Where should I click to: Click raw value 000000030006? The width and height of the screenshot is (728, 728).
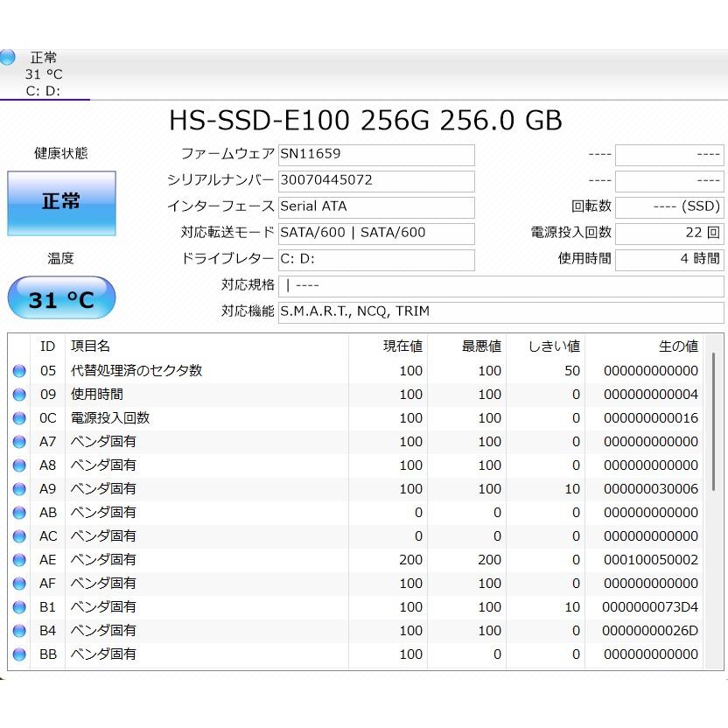click(651, 489)
